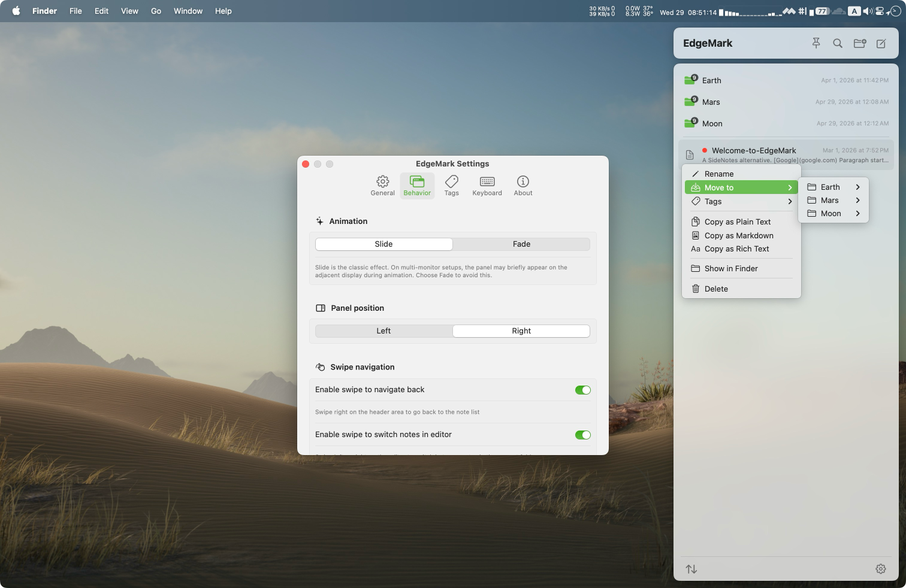Choose Delete from context menu
This screenshot has height=588, width=906.
click(x=741, y=289)
